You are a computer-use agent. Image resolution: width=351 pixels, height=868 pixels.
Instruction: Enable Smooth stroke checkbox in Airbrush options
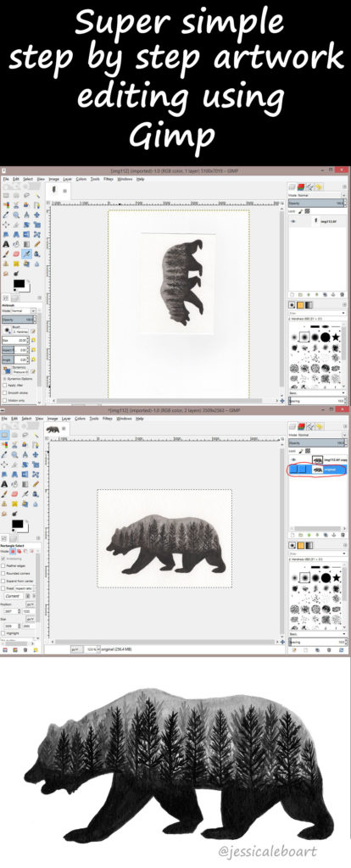pyautogui.click(x=4, y=393)
